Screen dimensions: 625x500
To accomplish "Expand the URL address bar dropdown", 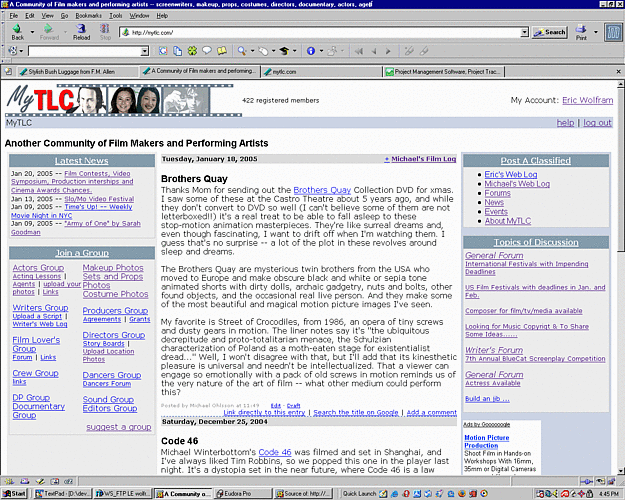I will [x=524, y=32].
